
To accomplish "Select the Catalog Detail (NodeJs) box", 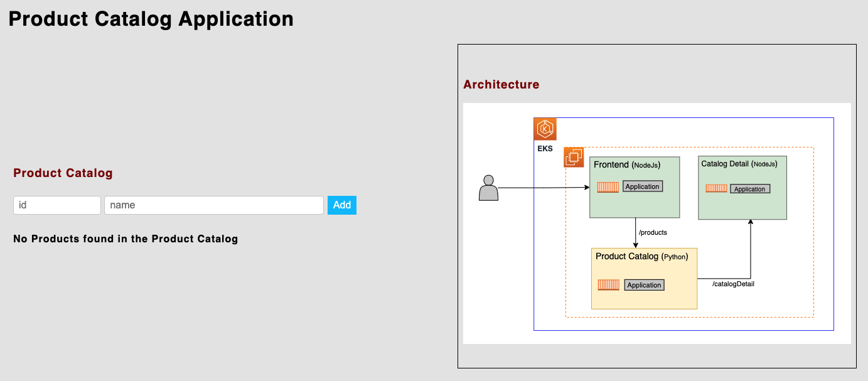I will point(742,187).
